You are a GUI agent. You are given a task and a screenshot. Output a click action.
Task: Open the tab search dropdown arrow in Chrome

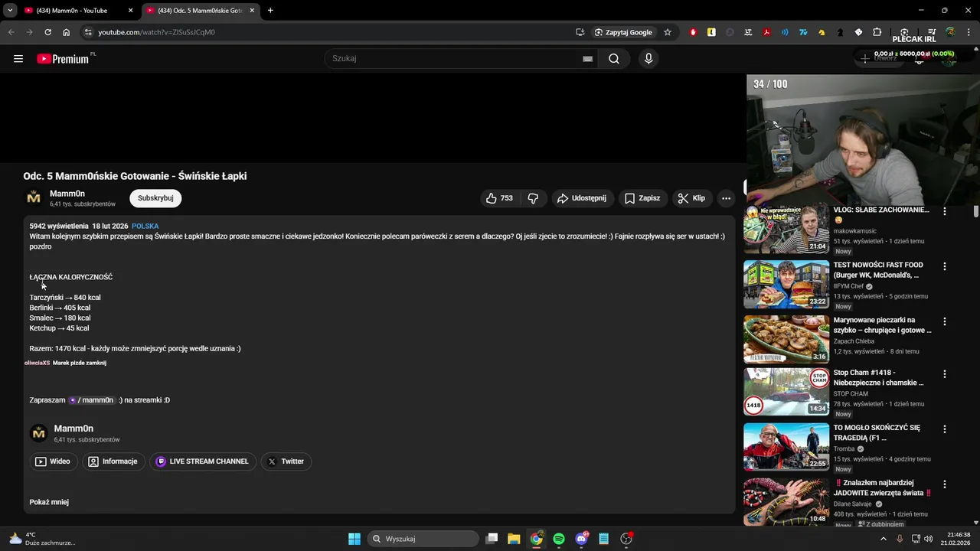[x=10, y=11]
